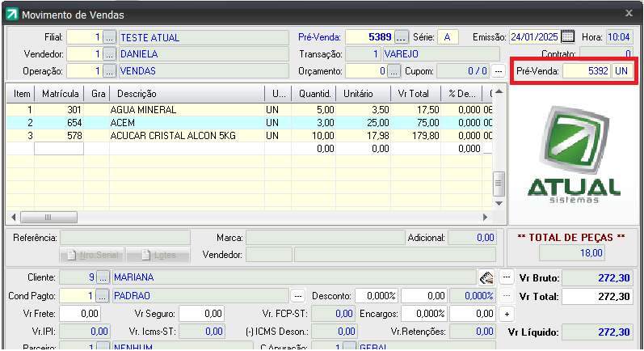
Task: Click the plus button next to Encargos
Action: click(x=507, y=313)
